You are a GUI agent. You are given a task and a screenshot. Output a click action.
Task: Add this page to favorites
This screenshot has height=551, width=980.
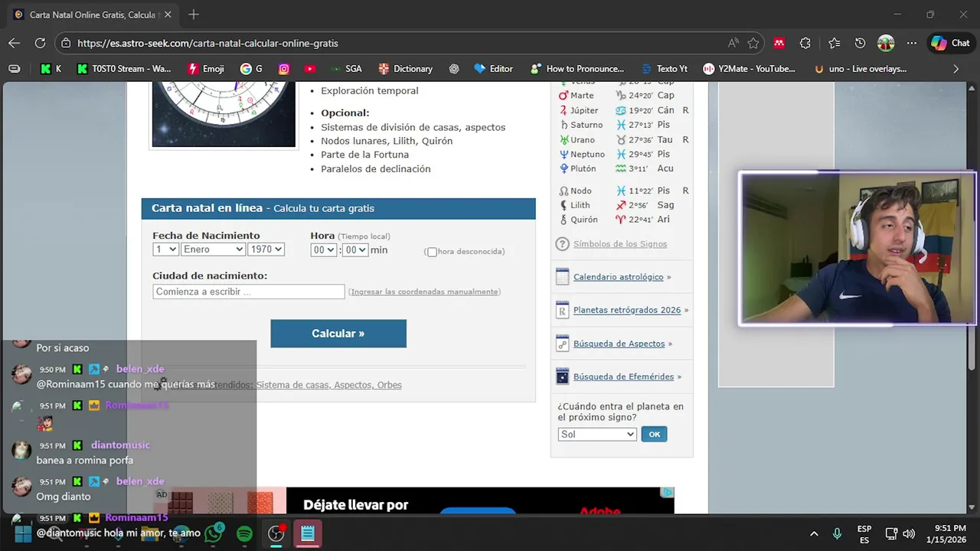coord(753,44)
